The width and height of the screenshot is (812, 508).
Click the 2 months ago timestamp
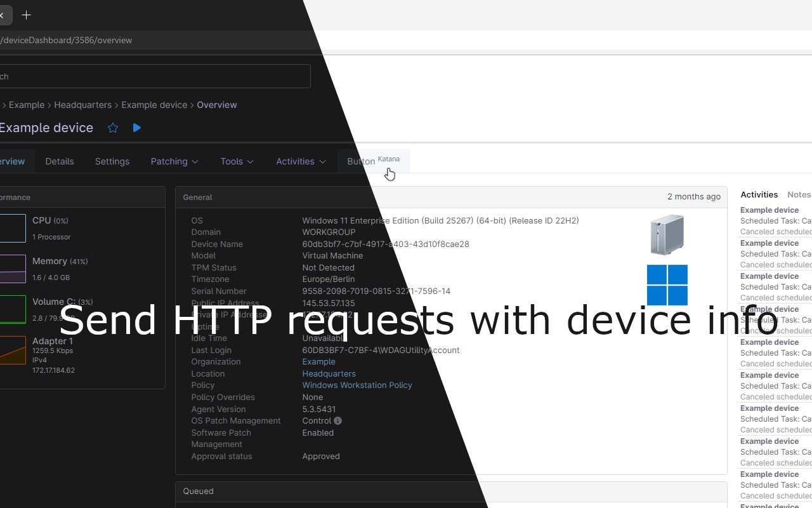coord(694,197)
